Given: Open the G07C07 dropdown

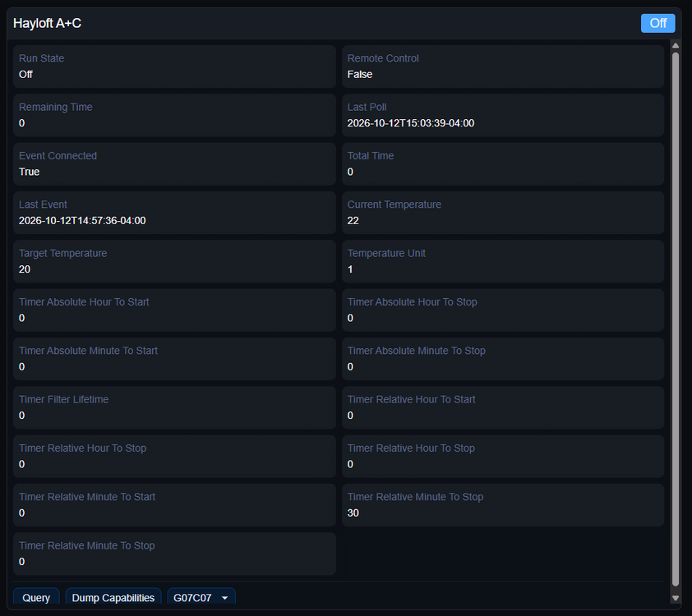Looking at the screenshot, I should coord(201,597).
